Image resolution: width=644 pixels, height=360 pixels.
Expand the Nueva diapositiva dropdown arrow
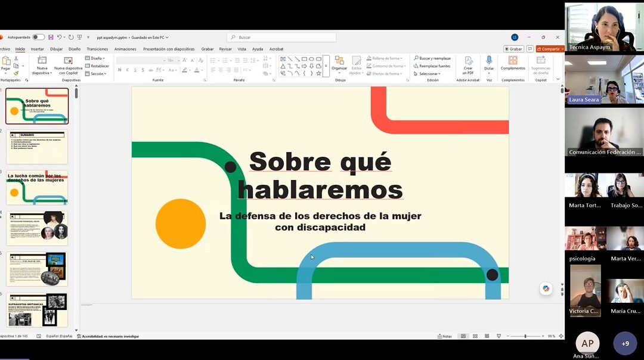point(51,73)
